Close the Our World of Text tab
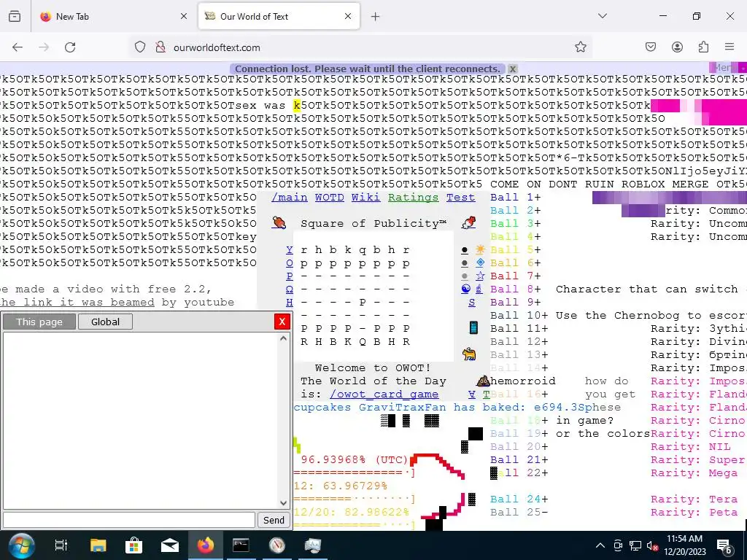The width and height of the screenshot is (747, 560). [x=348, y=16]
